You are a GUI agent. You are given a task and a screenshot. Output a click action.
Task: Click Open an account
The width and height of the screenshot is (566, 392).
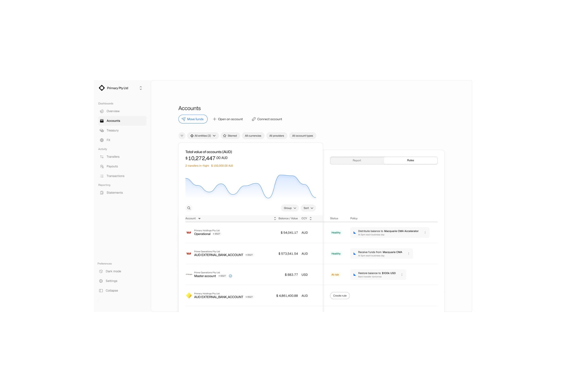[x=227, y=119]
